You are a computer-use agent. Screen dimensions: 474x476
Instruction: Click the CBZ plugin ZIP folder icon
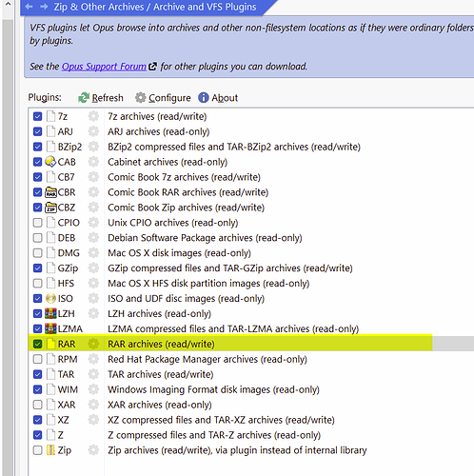coord(50,208)
